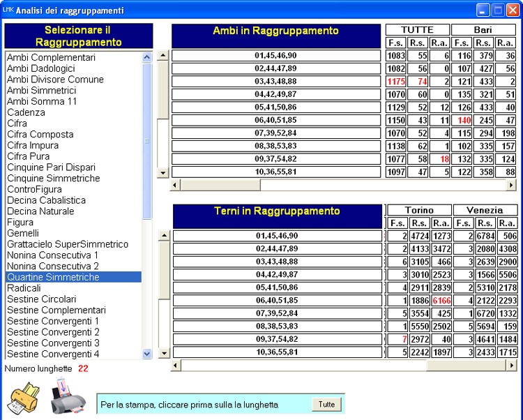Click the gray inkjet printer icon

coord(68,396)
